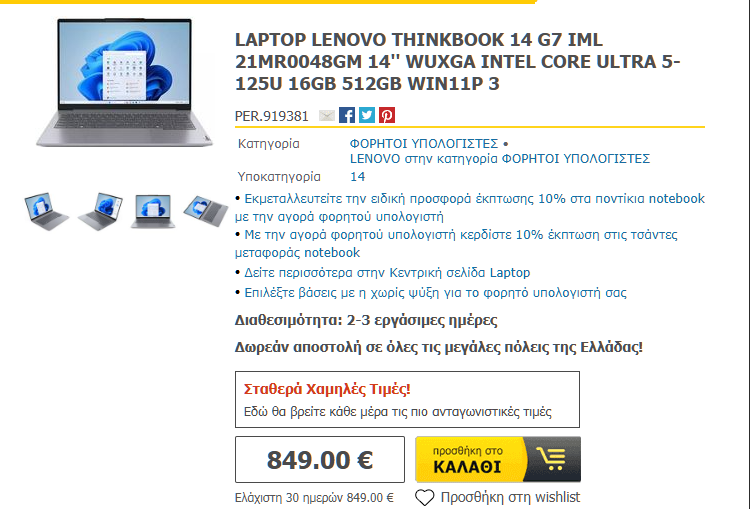Select the fourth flat-open laptop thumbnail
This screenshot has height=509, width=750.
click(206, 211)
